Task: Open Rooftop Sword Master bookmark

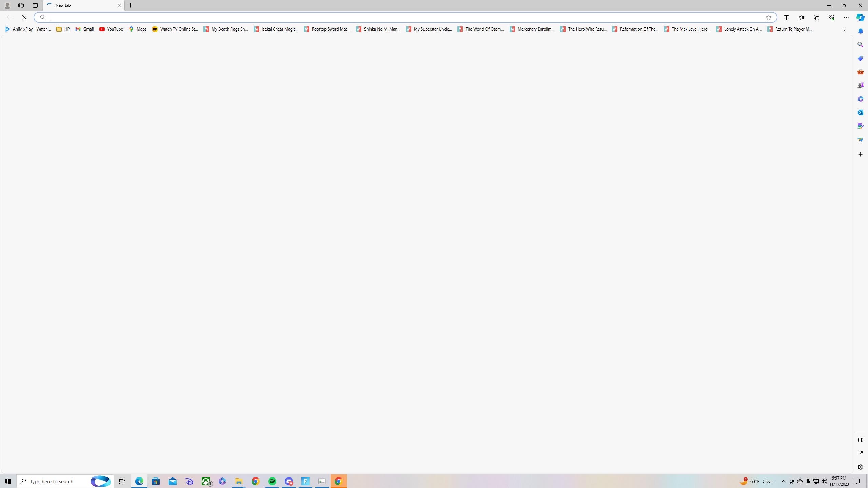Action: [x=327, y=29]
